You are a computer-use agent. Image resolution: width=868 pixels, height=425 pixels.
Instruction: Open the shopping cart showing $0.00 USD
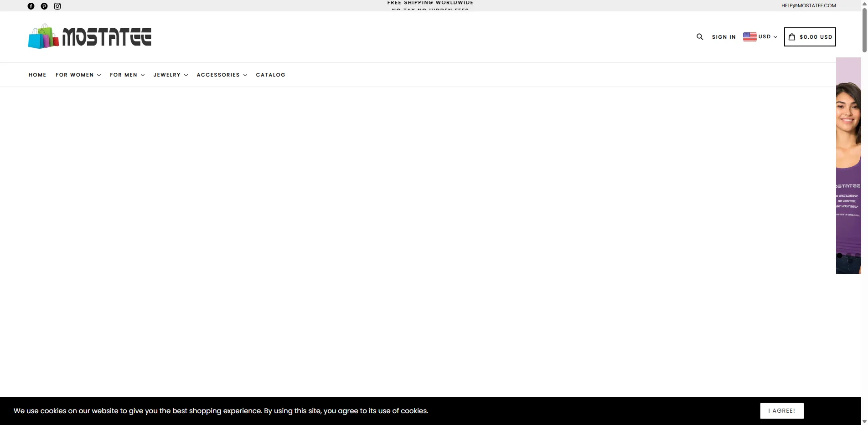(810, 37)
